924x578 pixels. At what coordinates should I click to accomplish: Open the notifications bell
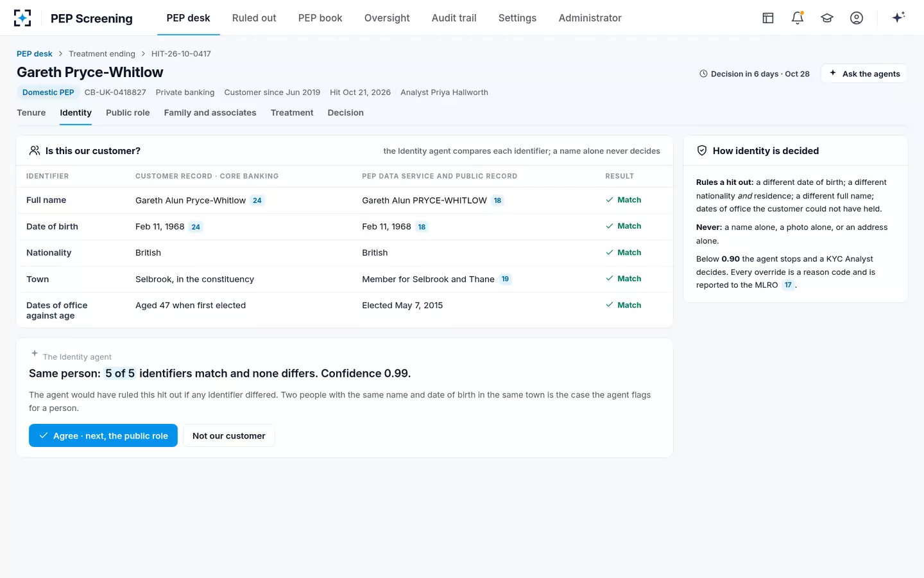[798, 18]
